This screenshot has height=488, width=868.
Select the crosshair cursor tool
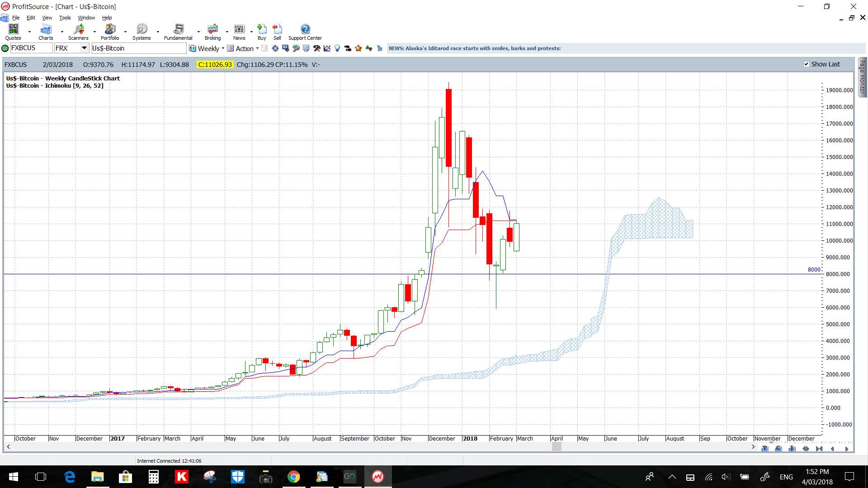tap(275, 48)
